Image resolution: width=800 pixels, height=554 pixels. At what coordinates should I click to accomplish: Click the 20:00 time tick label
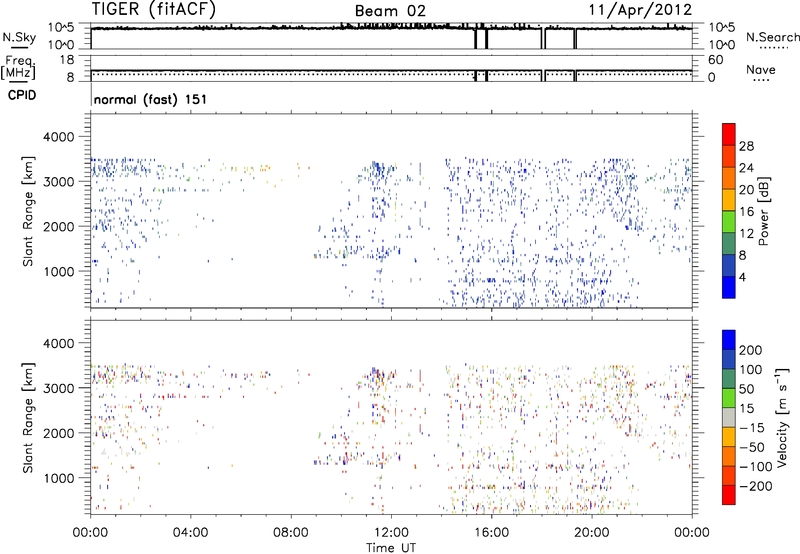coord(591,533)
